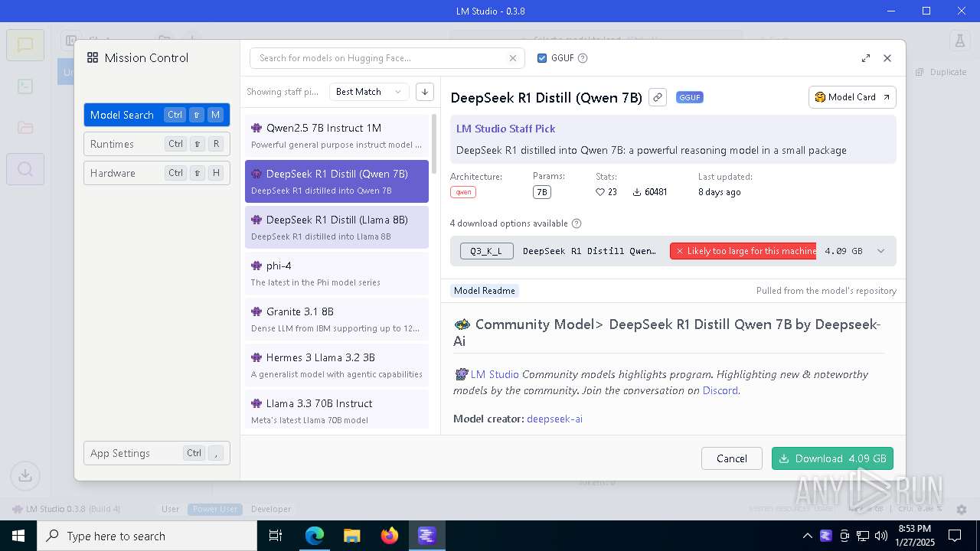
Task: Click the 7B params badge
Action: pyautogui.click(x=541, y=192)
